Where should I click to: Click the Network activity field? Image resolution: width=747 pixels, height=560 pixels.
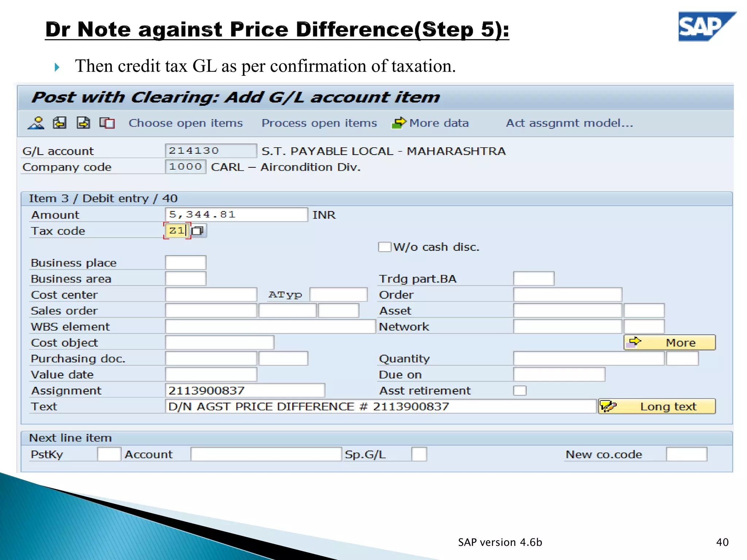point(644,326)
